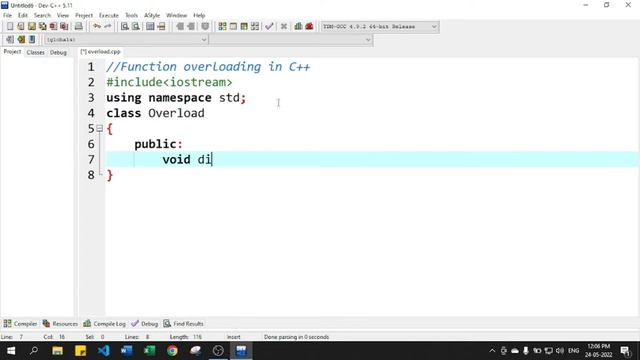Click the first icon in second toolbar row
The width and height of the screenshot is (640, 360).
click(10, 40)
